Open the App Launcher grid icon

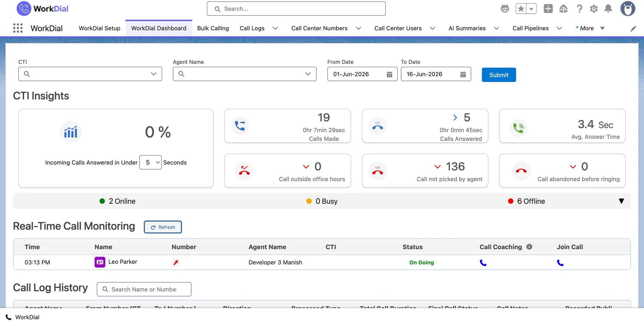(18, 28)
